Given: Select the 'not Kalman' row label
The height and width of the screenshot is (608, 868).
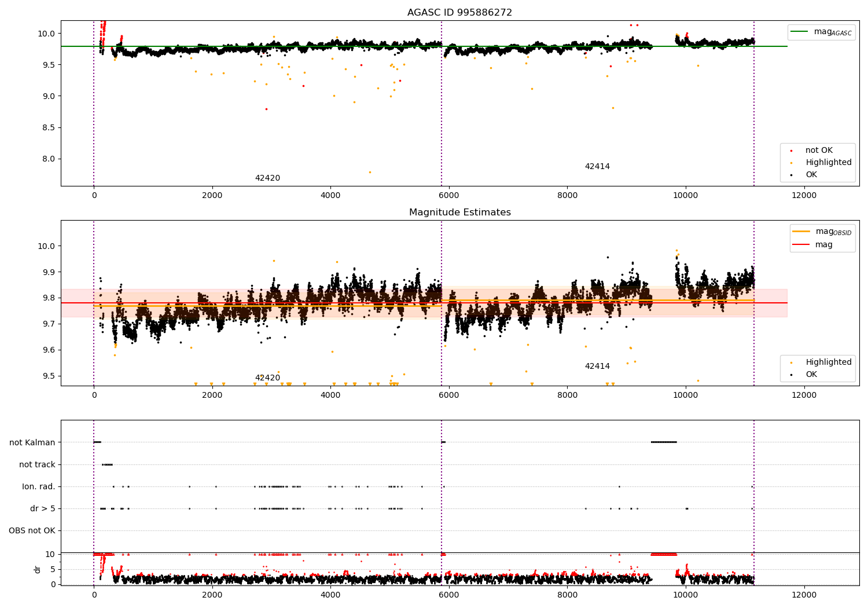Looking at the screenshot, I should 32,442.
